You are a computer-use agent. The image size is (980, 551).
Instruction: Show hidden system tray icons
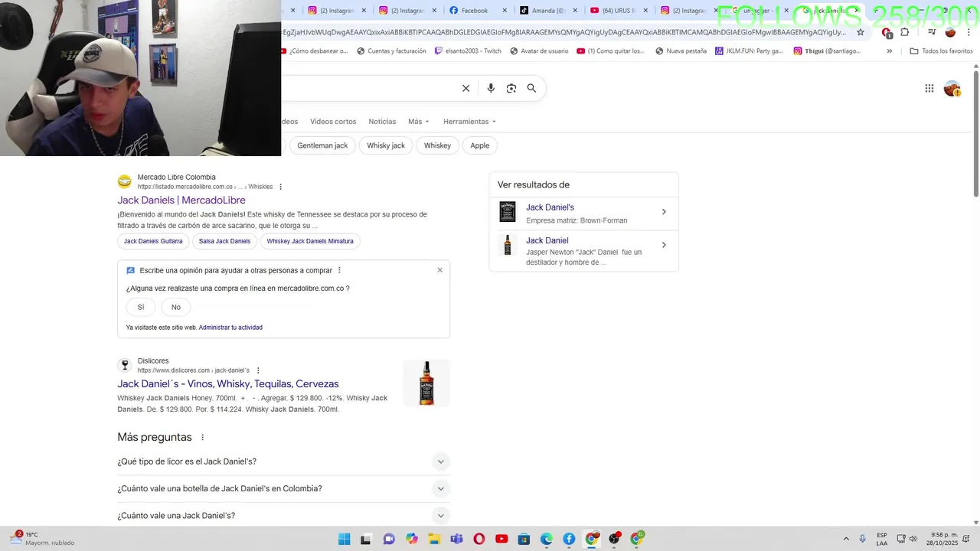[x=846, y=539]
